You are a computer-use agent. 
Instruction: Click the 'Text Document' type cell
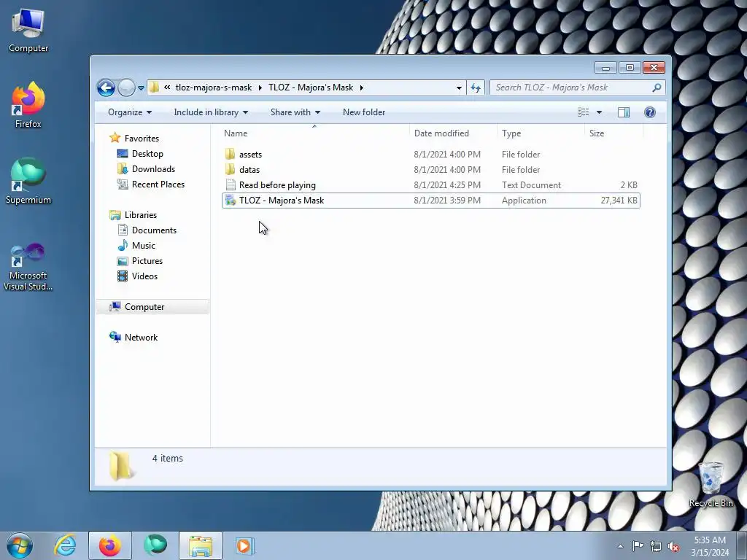[531, 184]
